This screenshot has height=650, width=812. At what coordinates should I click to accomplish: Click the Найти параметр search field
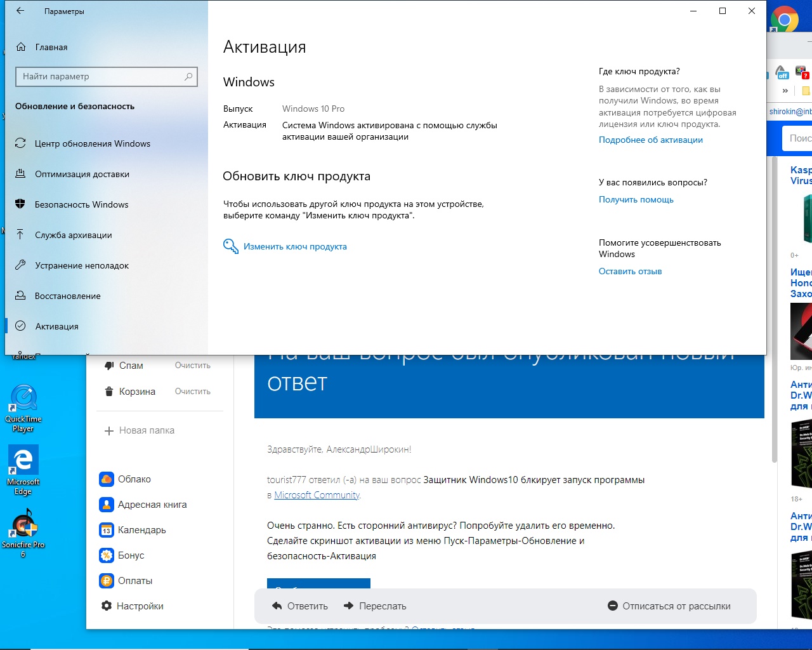point(107,76)
